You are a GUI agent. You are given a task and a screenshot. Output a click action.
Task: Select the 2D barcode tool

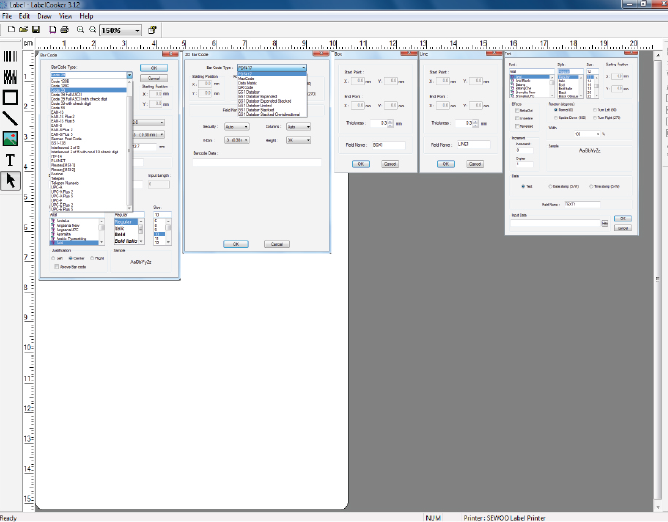point(10,77)
